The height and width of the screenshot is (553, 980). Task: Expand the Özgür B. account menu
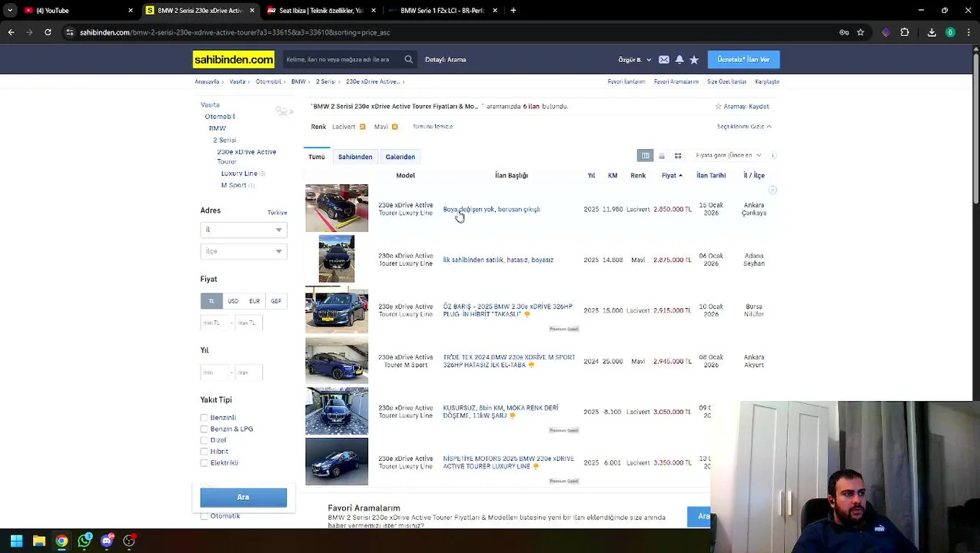point(635,59)
